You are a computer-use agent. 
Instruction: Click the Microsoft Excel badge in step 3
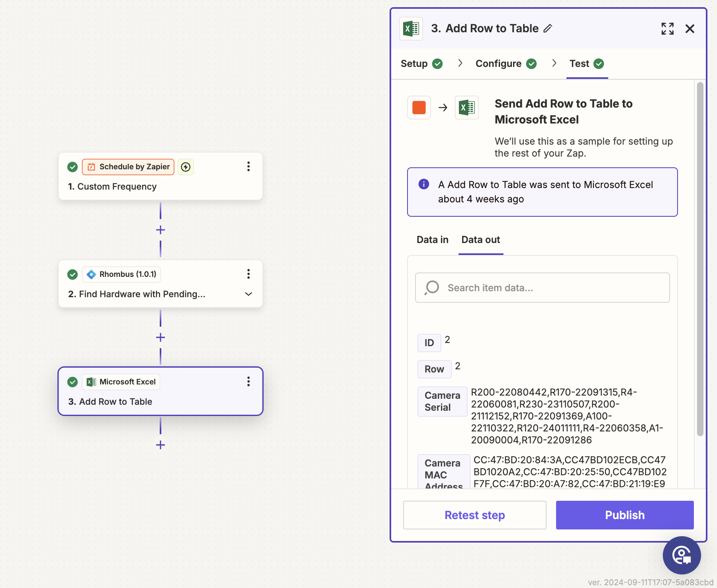(121, 382)
